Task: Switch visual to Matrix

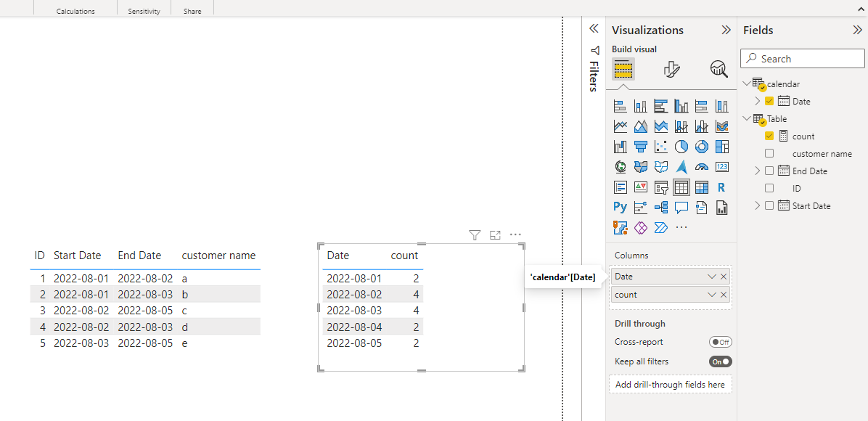Action: coord(701,187)
